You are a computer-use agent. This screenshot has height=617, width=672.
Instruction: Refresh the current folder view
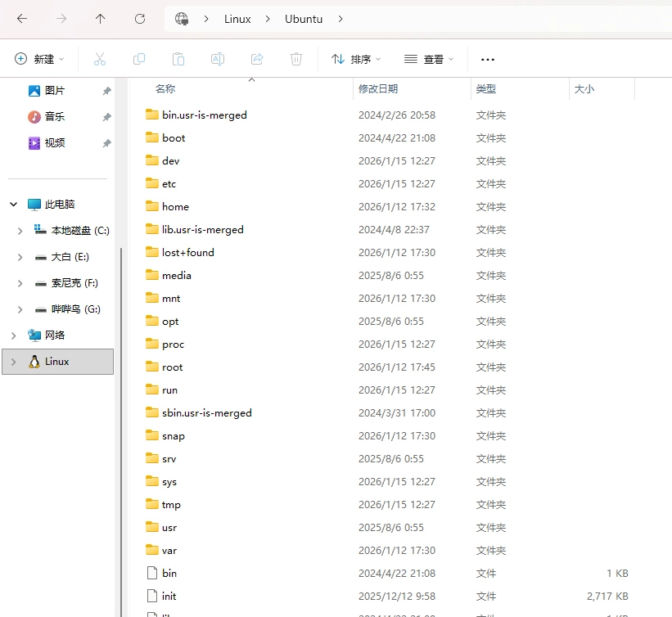140,19
